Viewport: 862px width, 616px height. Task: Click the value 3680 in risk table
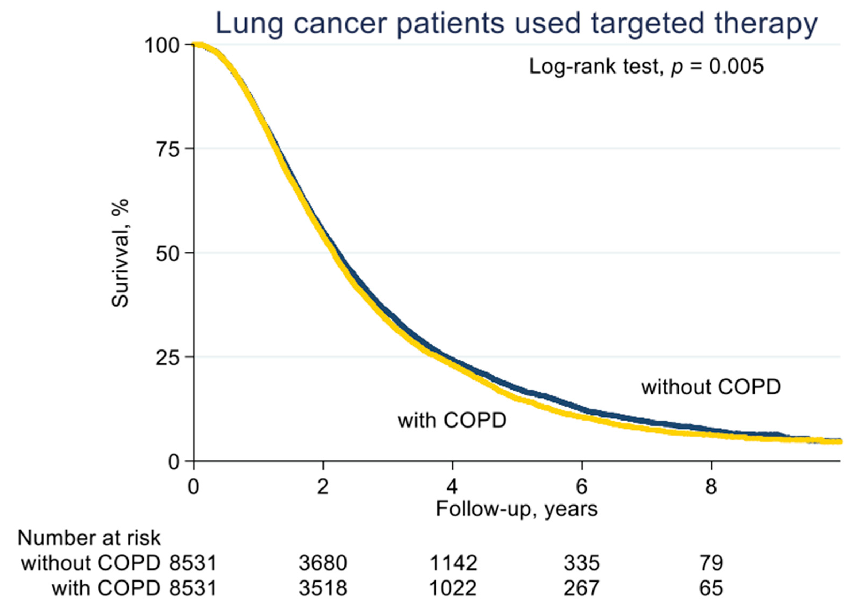tap(323, 563)
